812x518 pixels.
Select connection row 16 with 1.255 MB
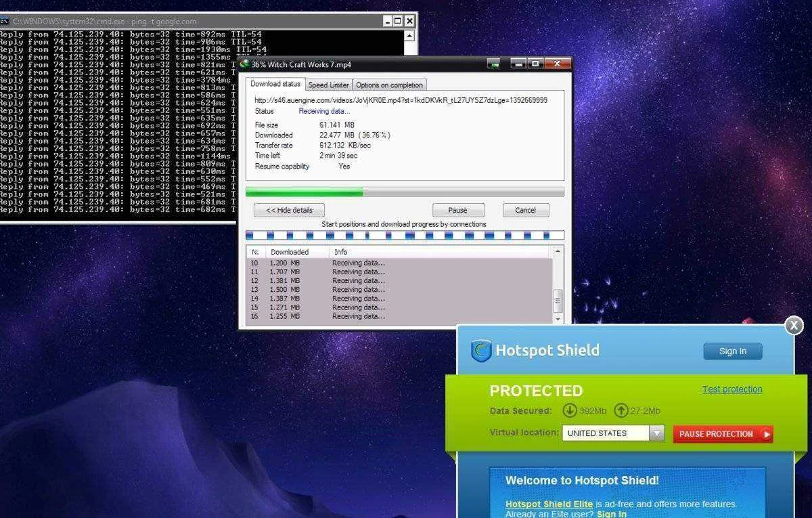pos(399,316)
